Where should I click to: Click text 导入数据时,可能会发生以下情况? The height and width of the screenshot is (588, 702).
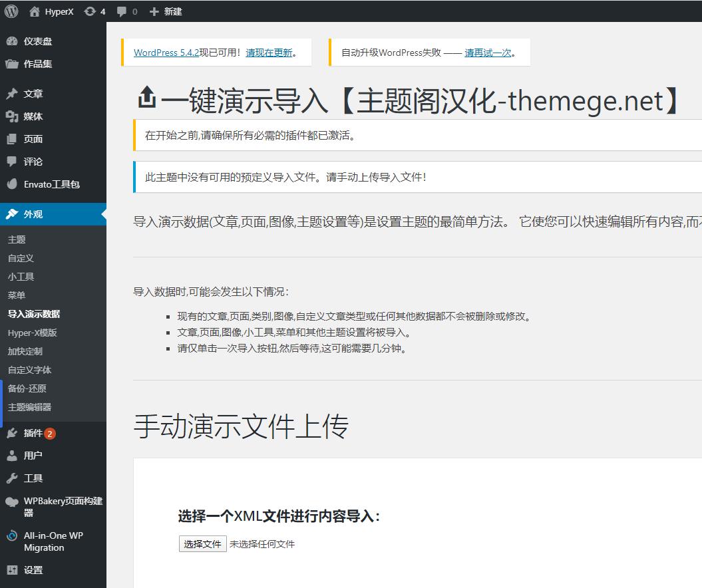click(x=211, y=292)
